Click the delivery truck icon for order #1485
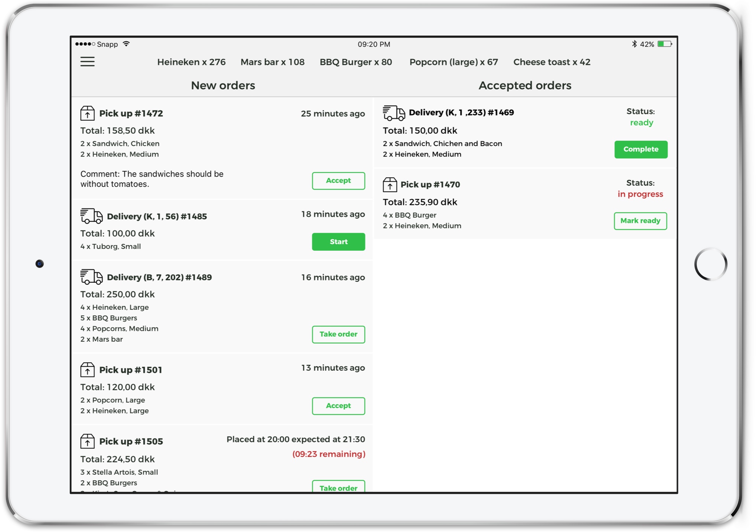 pyautogui.click(x=91, y=216)
